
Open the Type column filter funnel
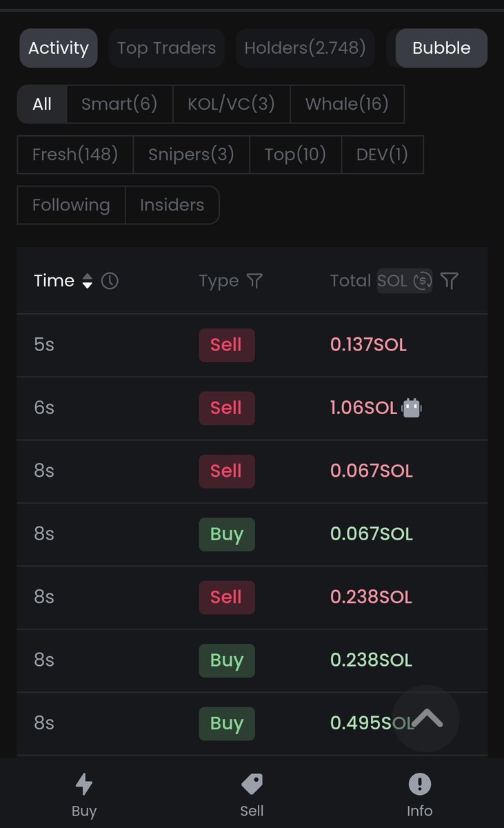254,281
